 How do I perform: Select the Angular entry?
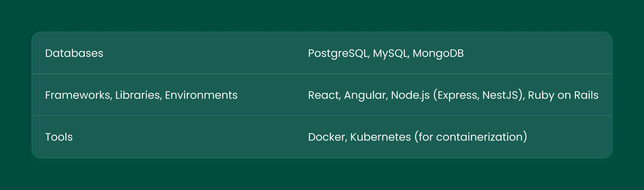pos(365,95)
